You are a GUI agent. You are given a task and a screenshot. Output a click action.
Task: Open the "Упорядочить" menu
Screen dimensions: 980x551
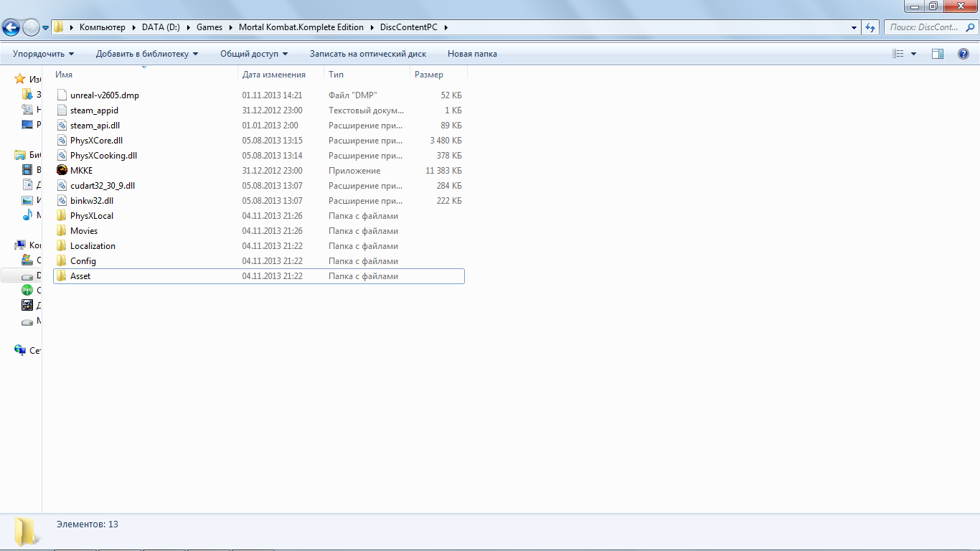pyautogui.click(x=43, y=54)
